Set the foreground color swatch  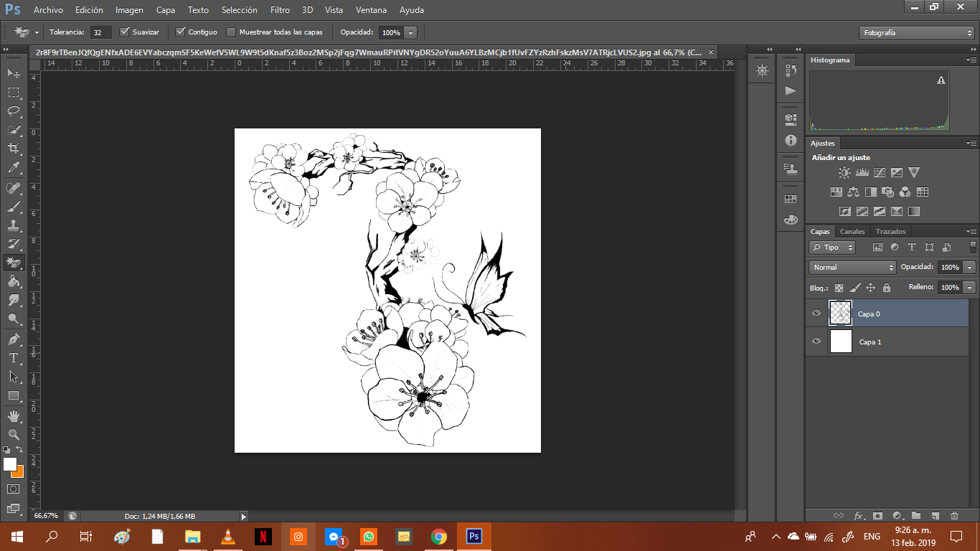9,464
